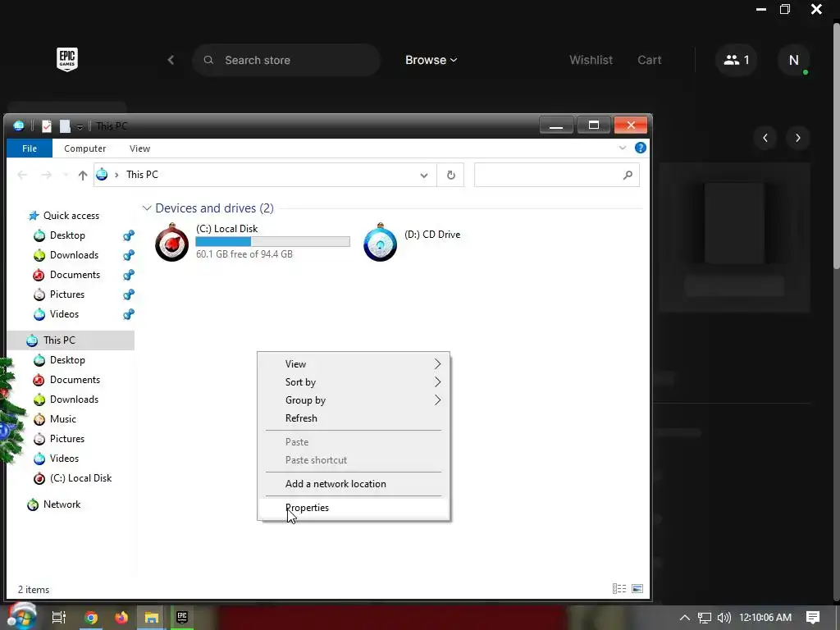Open friends list showing 1 online
This screenshot has height=630, width=840.
736,60
